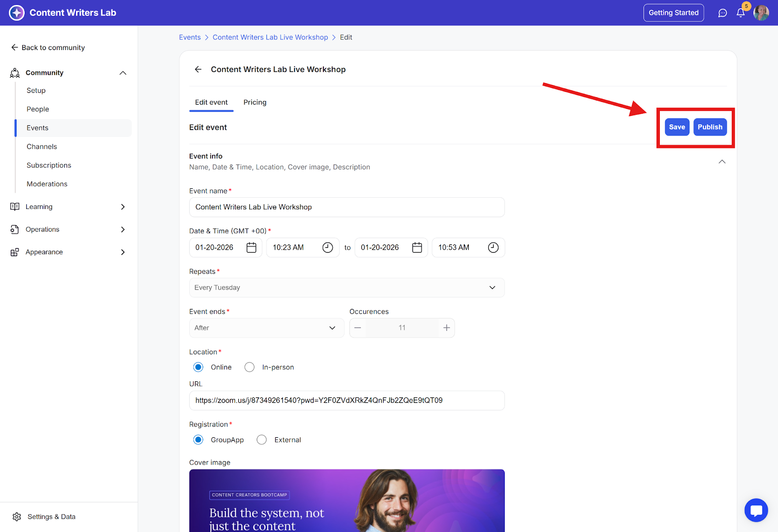Click the Event name input field

tap(347, 207)
